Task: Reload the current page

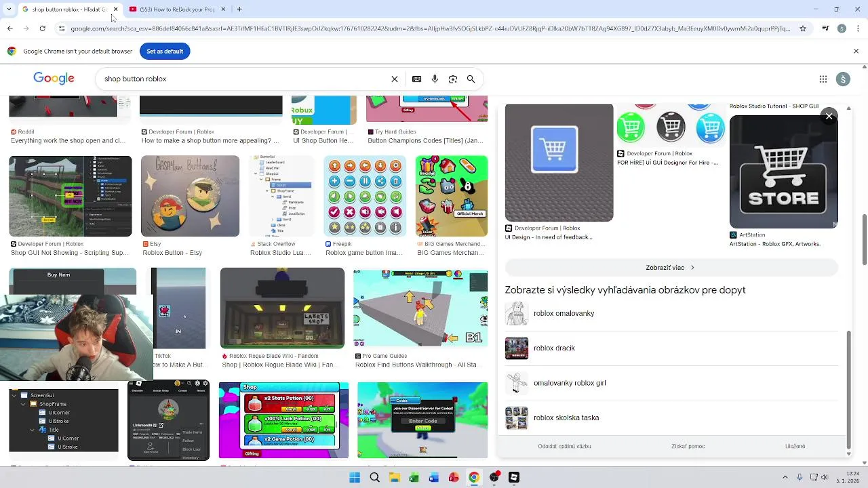Action: [42, 28]
